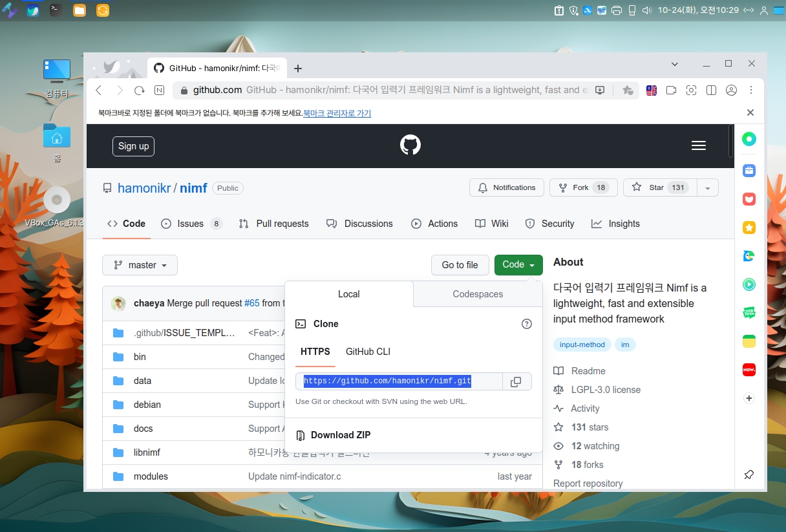
Task: Open the hamburger menu in GitHub header
Action: [x=698, y=146]
